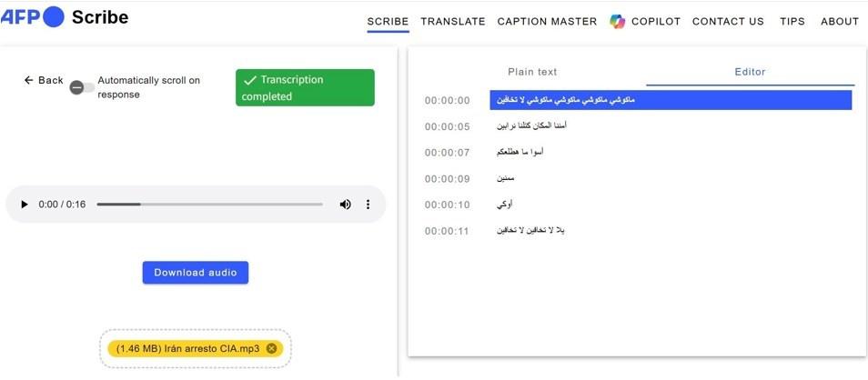Toggle automatically scroll on response
This screenshot has height=380, width=868.
pyautogui.click(x=81, y=87)
